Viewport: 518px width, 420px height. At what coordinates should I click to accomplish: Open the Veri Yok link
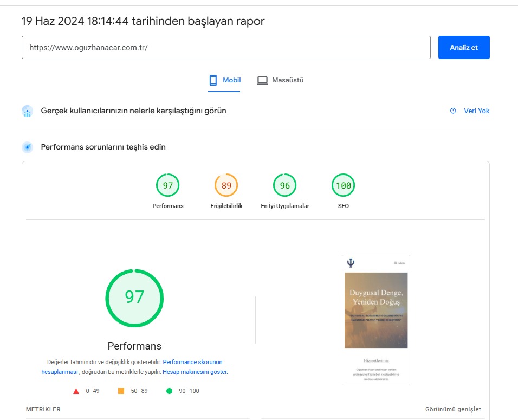coord(476,111)
